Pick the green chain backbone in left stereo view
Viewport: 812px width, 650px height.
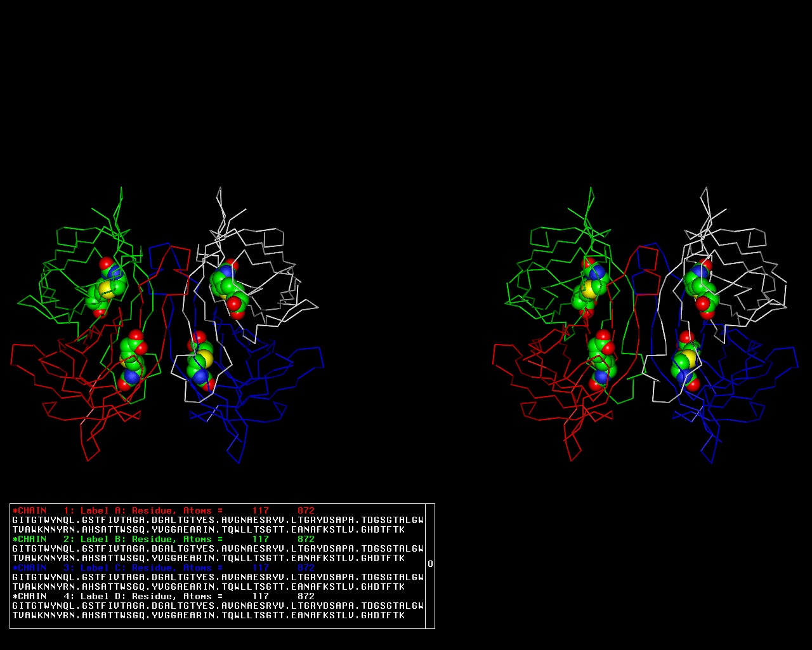tap(57, 236)
